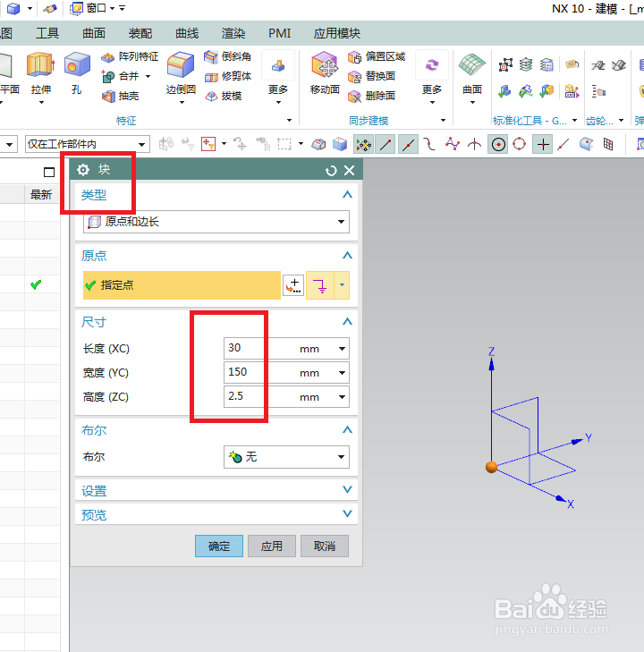Open the 工具 ribbon tab
Image resolution: width=644 pixels, height=652 pixels.
pos(47,33)
